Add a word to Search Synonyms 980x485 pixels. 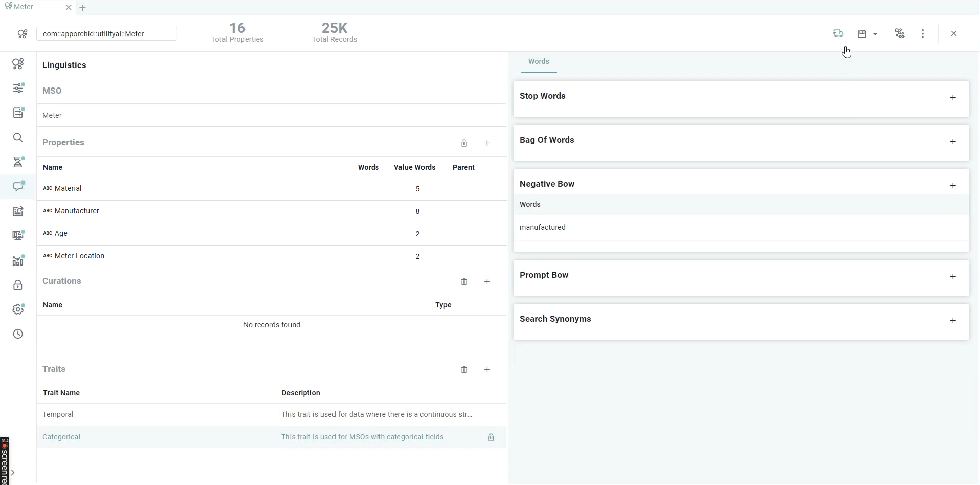click(953, 321)
